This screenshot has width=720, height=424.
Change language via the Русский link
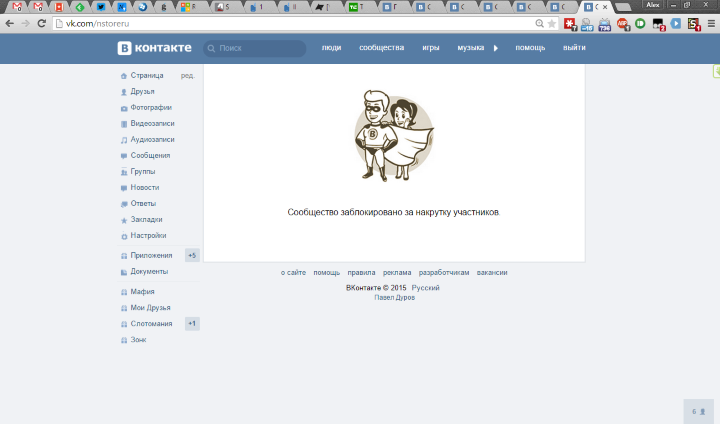(x=425, y=288)
